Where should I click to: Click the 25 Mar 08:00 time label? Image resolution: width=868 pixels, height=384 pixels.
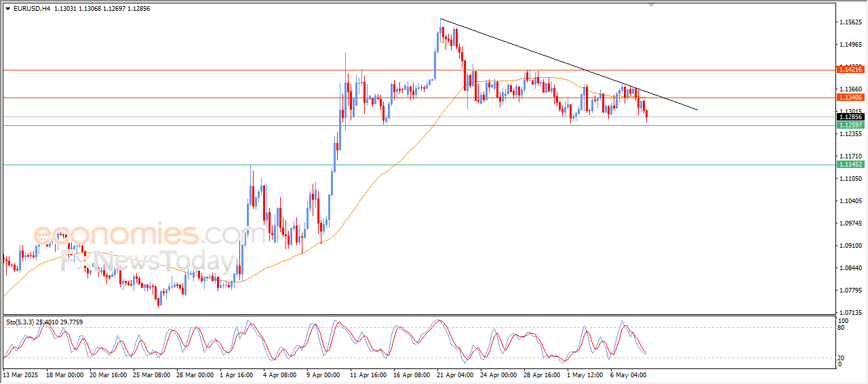153,374
